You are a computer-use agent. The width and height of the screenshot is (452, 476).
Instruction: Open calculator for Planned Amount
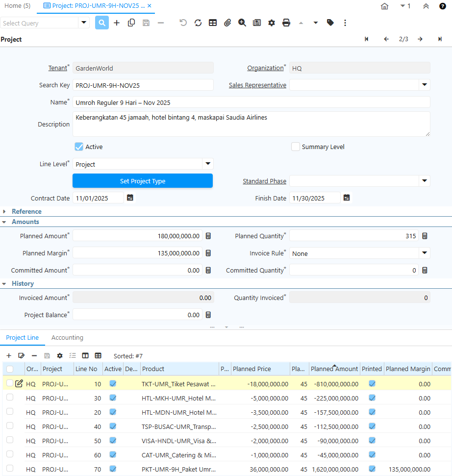[x=208, y=236]
